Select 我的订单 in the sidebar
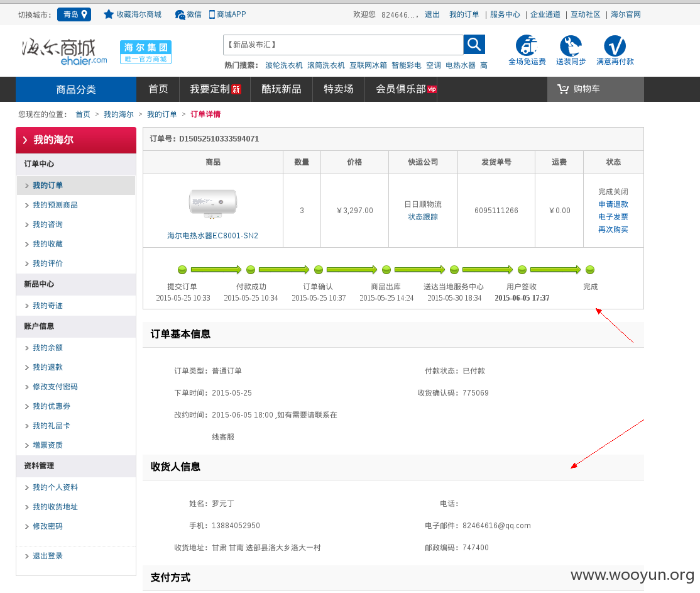Image resolution: width=700 pixels, height=593 pixels. tap(76, 186)
